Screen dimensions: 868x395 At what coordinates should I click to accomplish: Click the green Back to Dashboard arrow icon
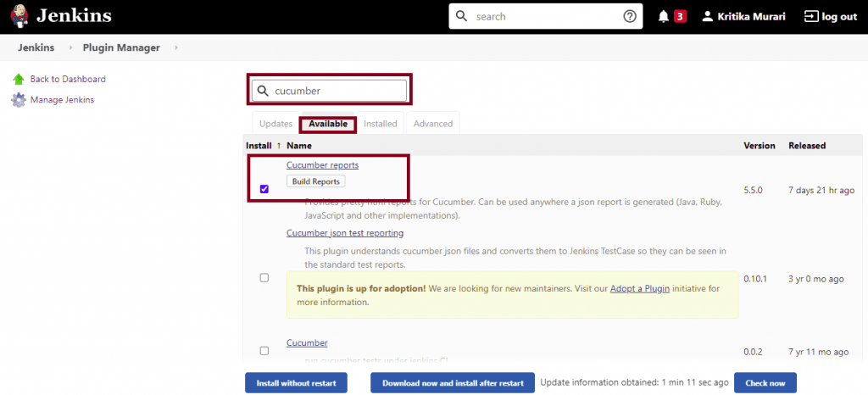pos(19,79)
